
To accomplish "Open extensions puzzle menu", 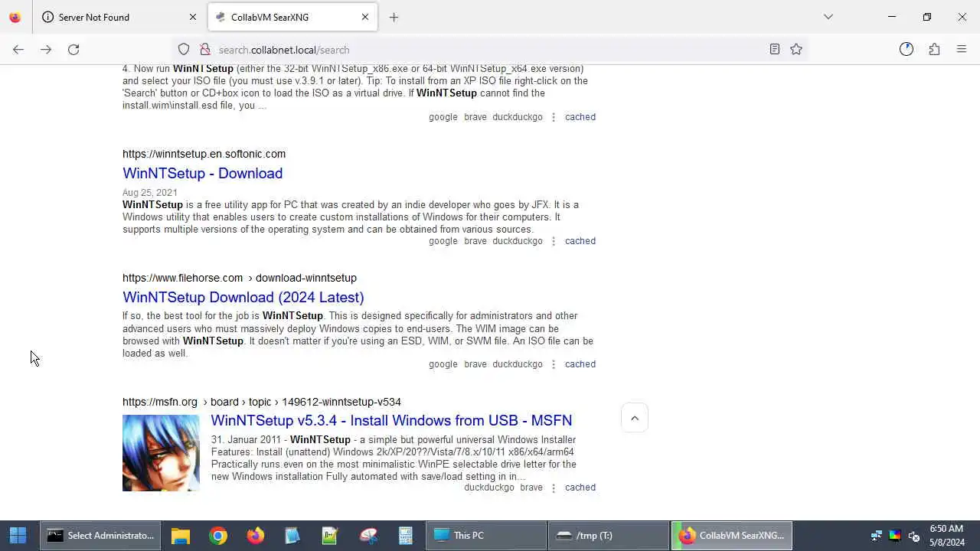I will point(934,50).
